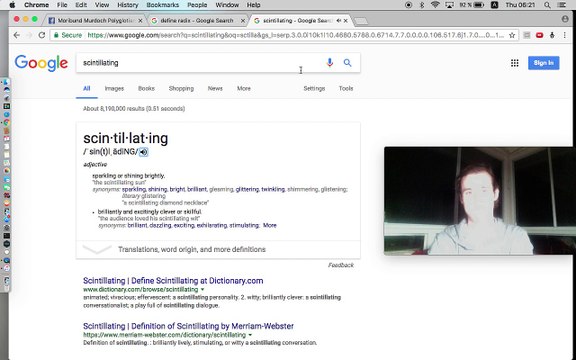Open the Google apps grid
The width and height of the screenshot is (576, 360).
(x=515, y=63)
